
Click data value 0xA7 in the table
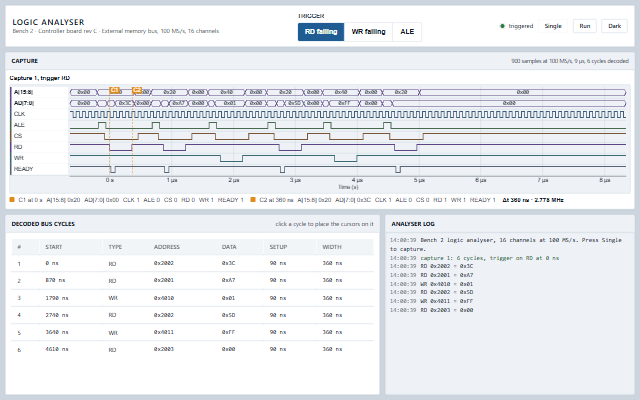[x=228, y=280]
